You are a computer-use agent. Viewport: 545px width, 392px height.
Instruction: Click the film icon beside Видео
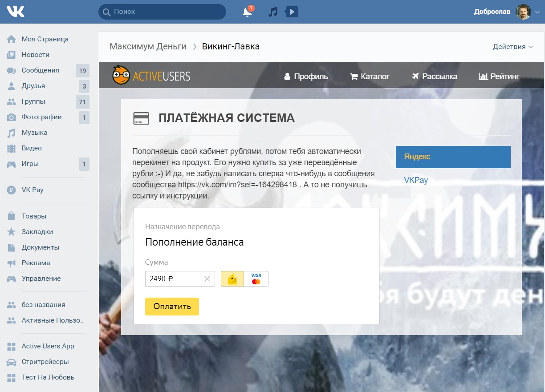[12, 148]
